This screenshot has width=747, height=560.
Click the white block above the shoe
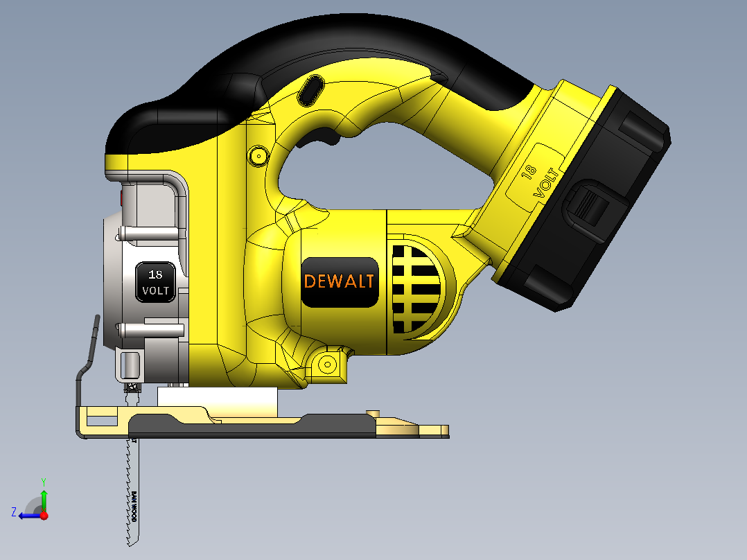pyautogui.click(x=218, y=403)
